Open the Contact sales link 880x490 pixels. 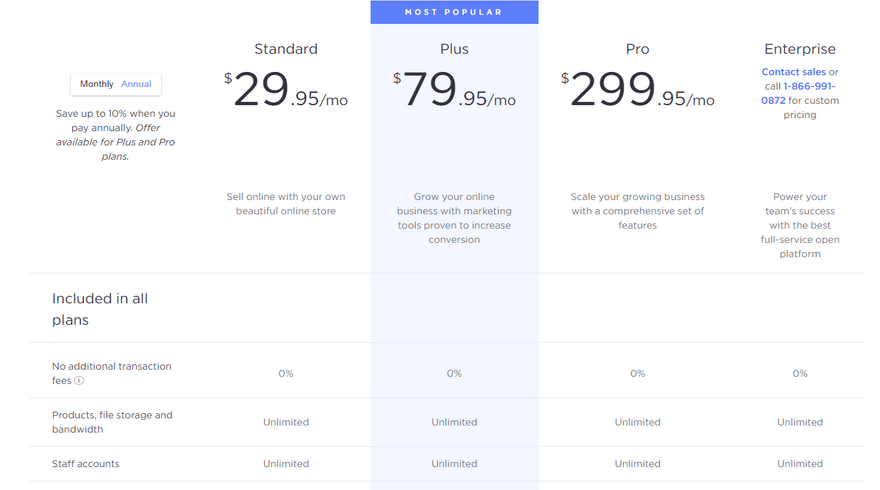pyautogui.click(x=793, y=72)
